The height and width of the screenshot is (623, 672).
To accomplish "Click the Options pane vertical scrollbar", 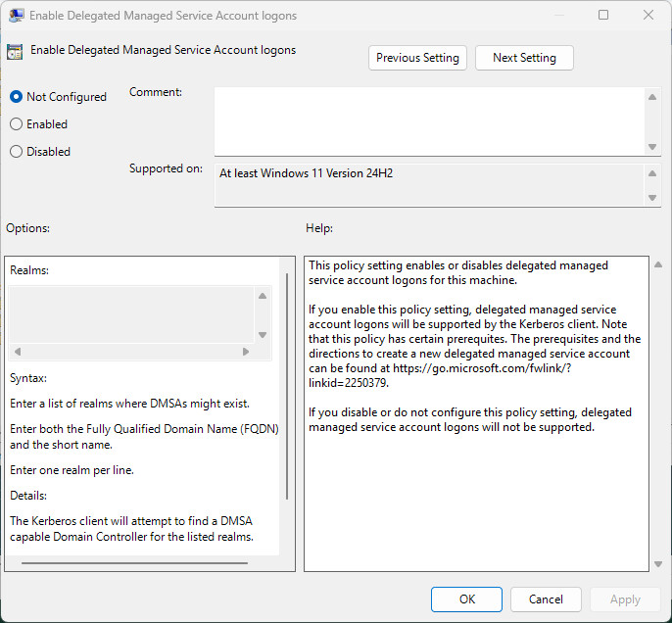I will pos(286,392).
